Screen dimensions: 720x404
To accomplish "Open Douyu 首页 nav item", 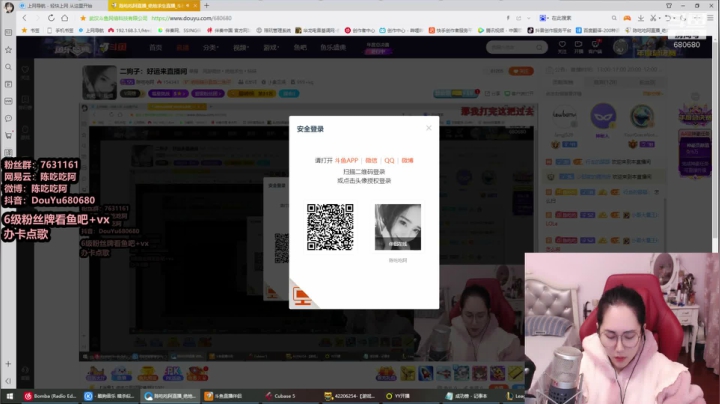I will coord(156,47).
